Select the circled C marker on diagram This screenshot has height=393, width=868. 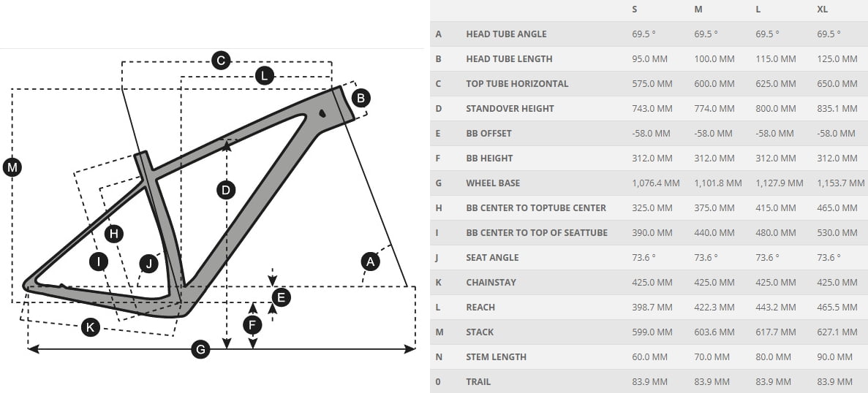coord(221,60)
